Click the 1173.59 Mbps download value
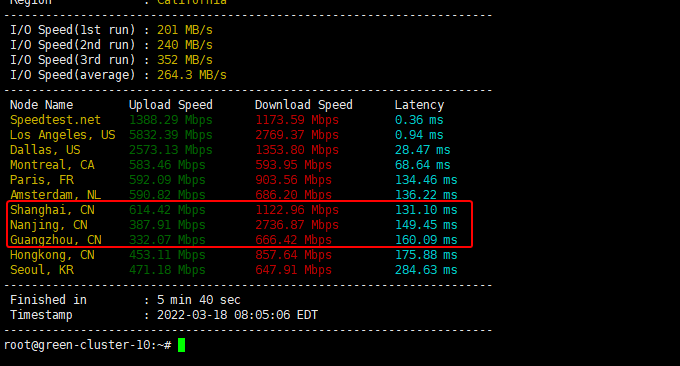The image size is (680, 366). coord(297,120)
